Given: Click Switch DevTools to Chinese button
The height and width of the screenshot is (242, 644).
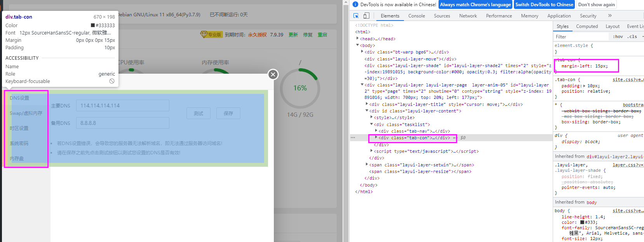Looking at the screenshot, I should pos(544,5).
